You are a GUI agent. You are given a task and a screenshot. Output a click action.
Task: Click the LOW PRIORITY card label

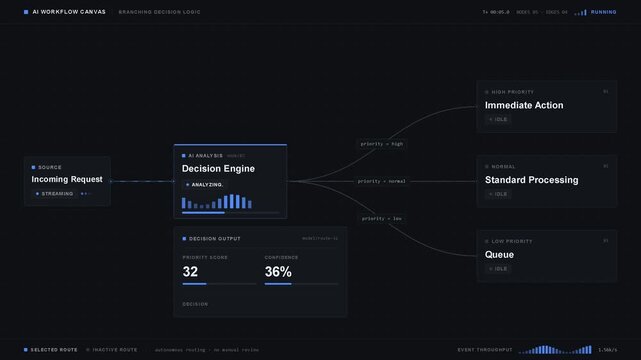pos(512,241)
